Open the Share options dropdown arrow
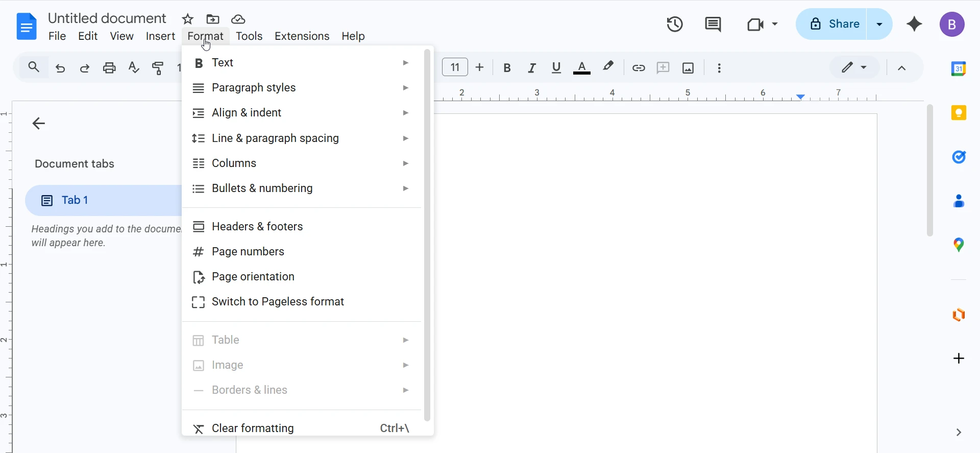The width and height of the screenshot is (980, 453). pyautogui.click(x=879, y=24)
